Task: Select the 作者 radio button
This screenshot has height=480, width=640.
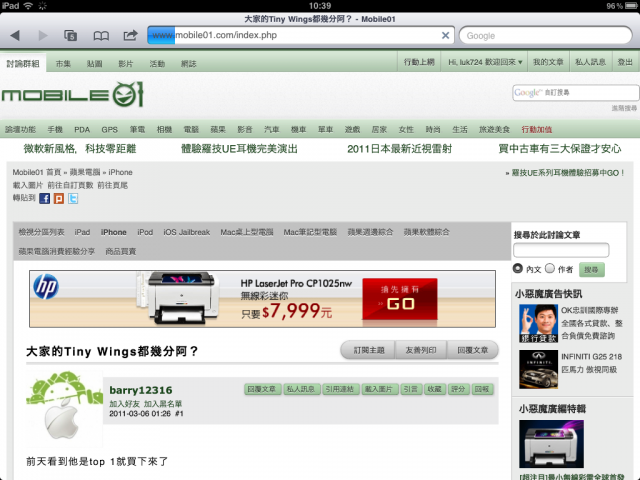Action: tap(550, 269)
